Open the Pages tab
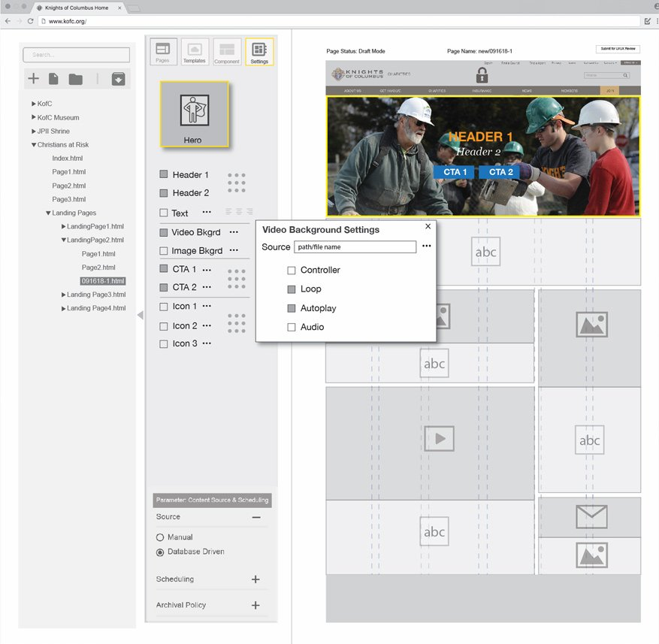The height and width of the screenshot is (644, 659). 163,52
